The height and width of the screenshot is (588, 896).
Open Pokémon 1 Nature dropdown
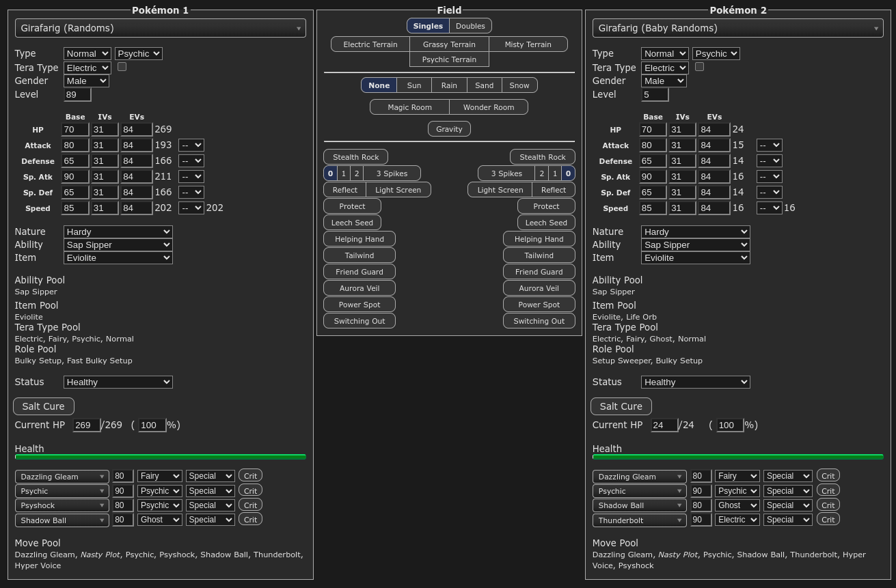[x=118, y=232]
